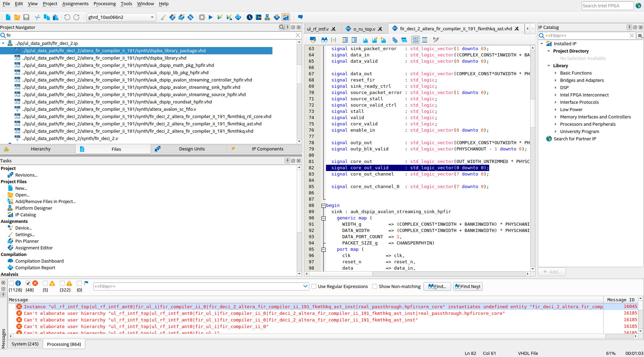Open the Processing menu
The image size is (644, 357).
pos(104,4)
